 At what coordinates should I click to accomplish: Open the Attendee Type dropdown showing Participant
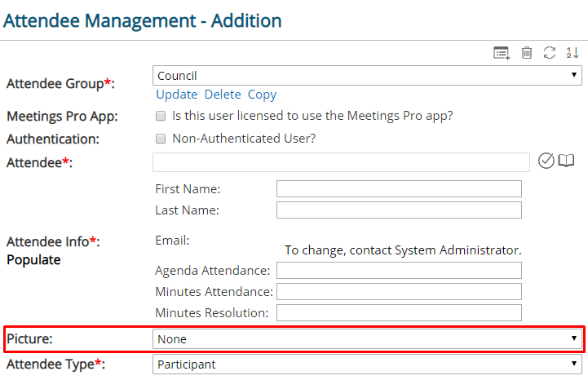(x=367, y=365)
